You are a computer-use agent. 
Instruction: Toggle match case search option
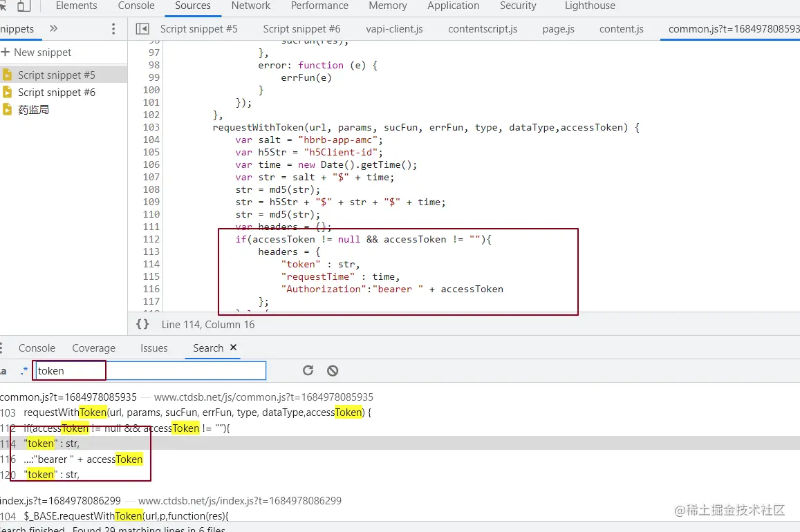pyautogui.click(x=3, y=371)
